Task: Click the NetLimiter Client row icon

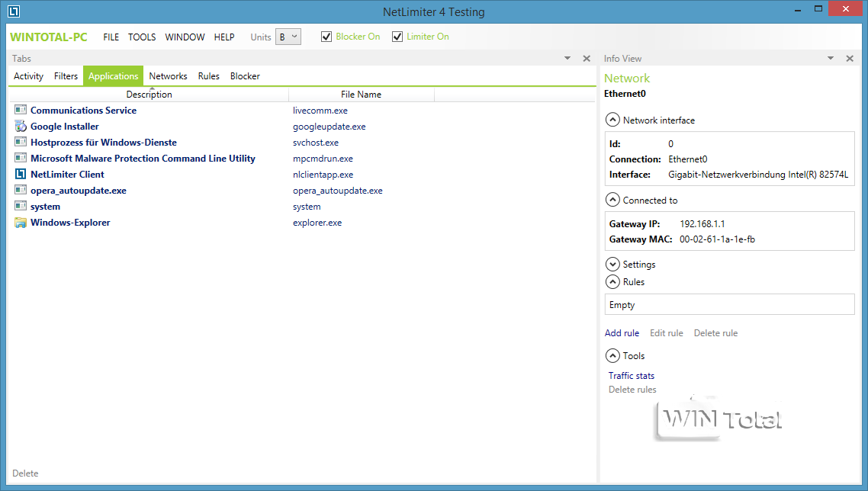Action: point(21,175)
